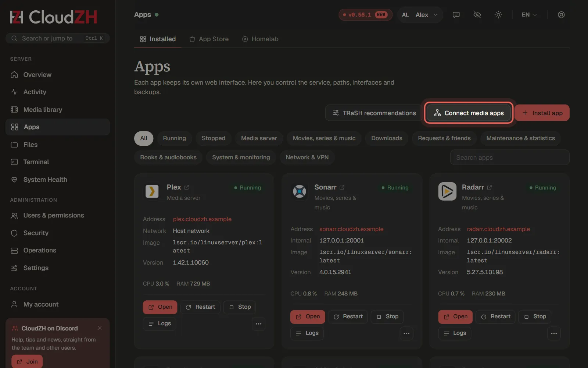Click the Plex app logo
This screenshot has height=368, width=588.
pos(152,191)
